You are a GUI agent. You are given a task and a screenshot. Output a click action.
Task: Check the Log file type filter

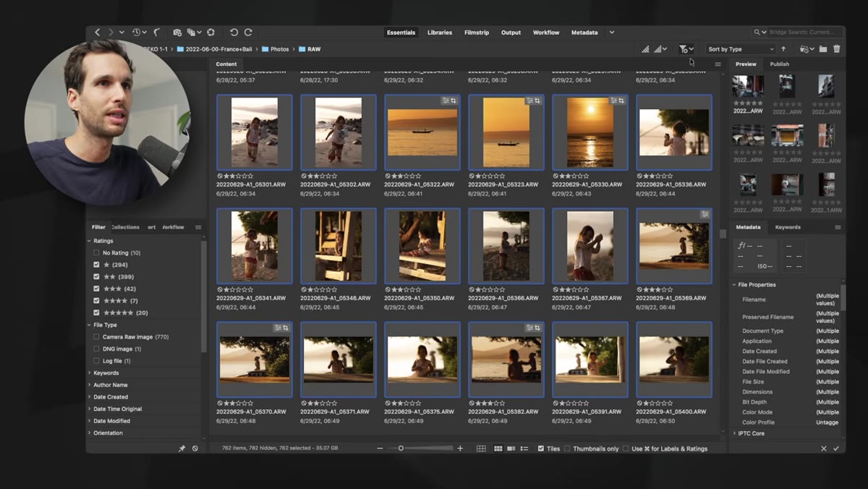pyautogui.click(x=96, y=361)
